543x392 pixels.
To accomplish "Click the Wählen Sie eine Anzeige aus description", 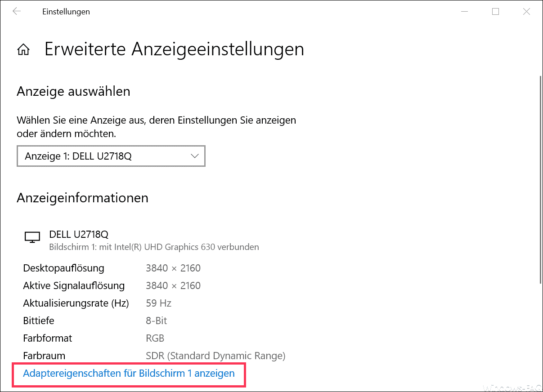I will [156, 127].
